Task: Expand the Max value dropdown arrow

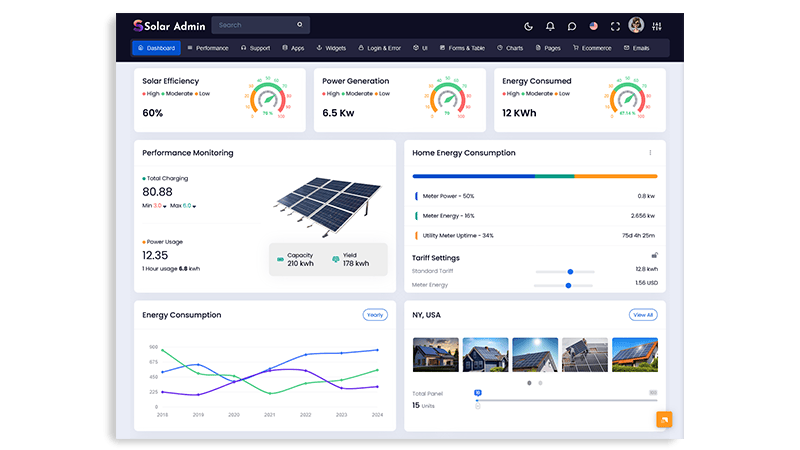Action: pos(194,206)
